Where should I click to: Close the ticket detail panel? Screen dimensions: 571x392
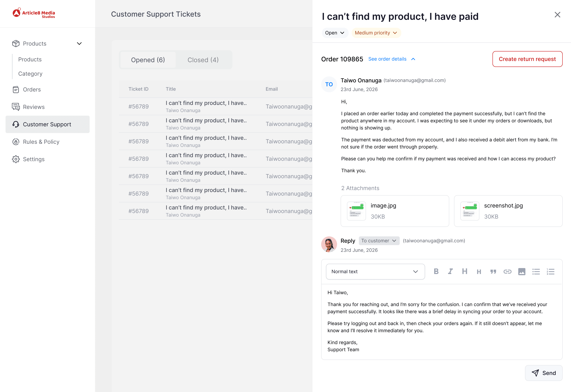(x=557, y=15)
